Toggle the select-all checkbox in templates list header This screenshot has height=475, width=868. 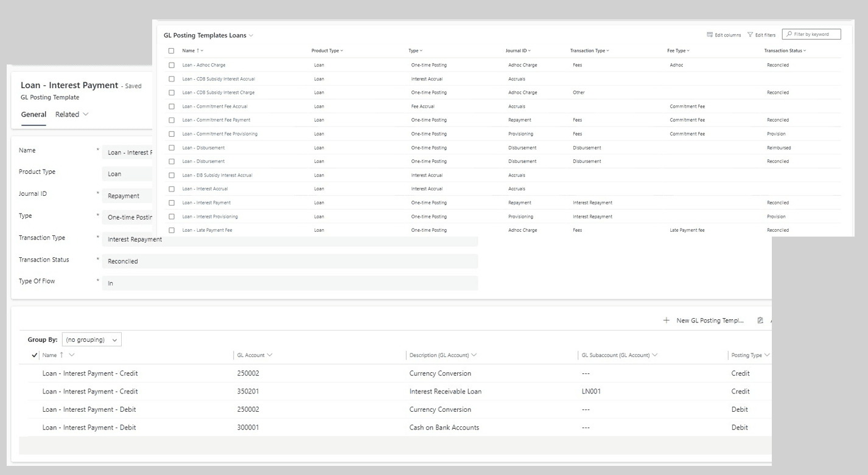(x=171, y=51)
